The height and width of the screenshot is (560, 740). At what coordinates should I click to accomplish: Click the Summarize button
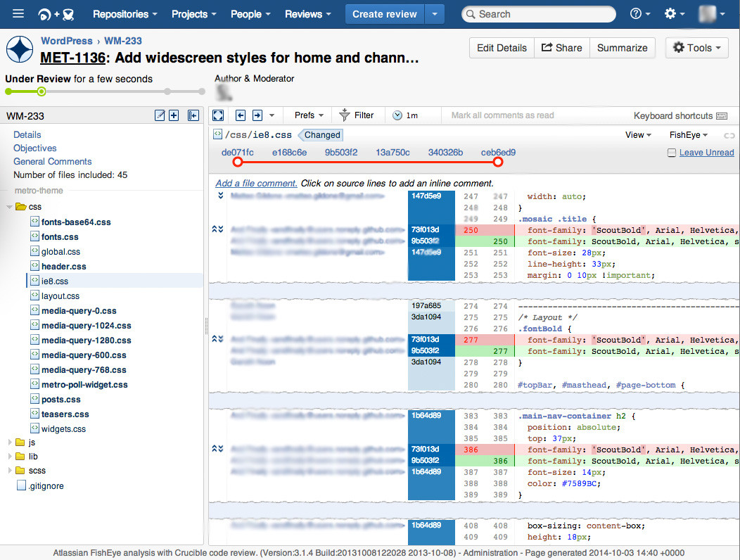pyautogui.click(x=622, y=48)
